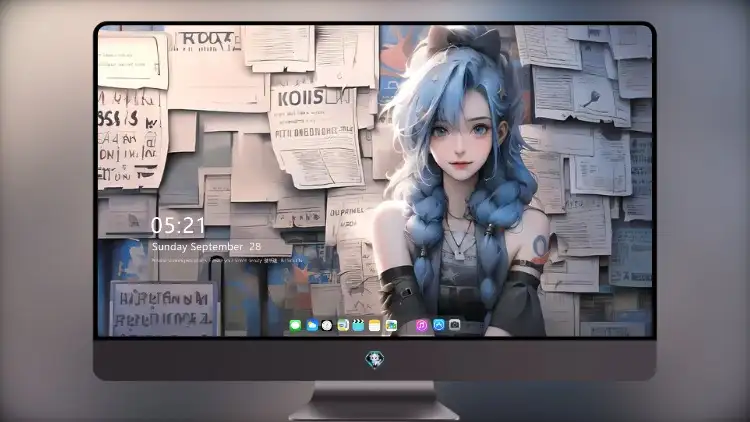Viewport: 750px width, 422px height.
Task: Open the Weather app in dock
Action: (312, 326)
